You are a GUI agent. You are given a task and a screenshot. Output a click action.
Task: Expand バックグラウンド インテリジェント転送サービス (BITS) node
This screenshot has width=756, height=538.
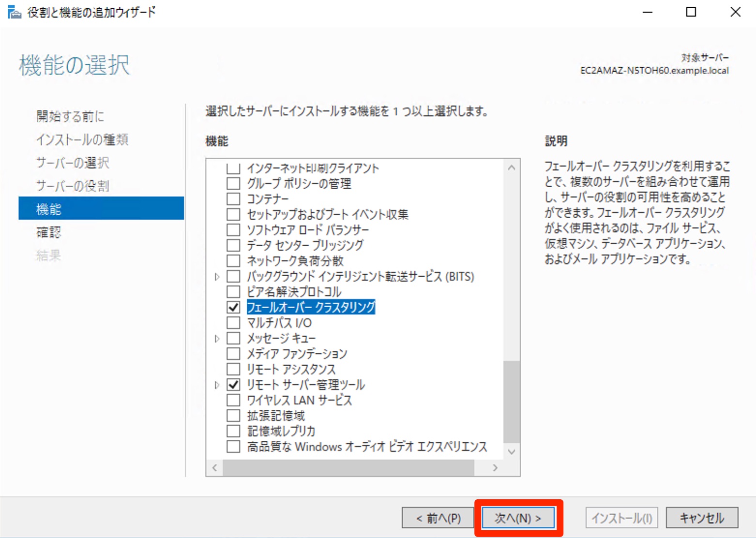pos(217,277)
